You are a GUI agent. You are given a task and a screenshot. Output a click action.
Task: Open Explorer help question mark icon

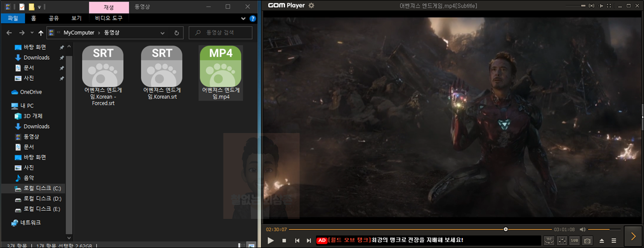pos(253,19)
